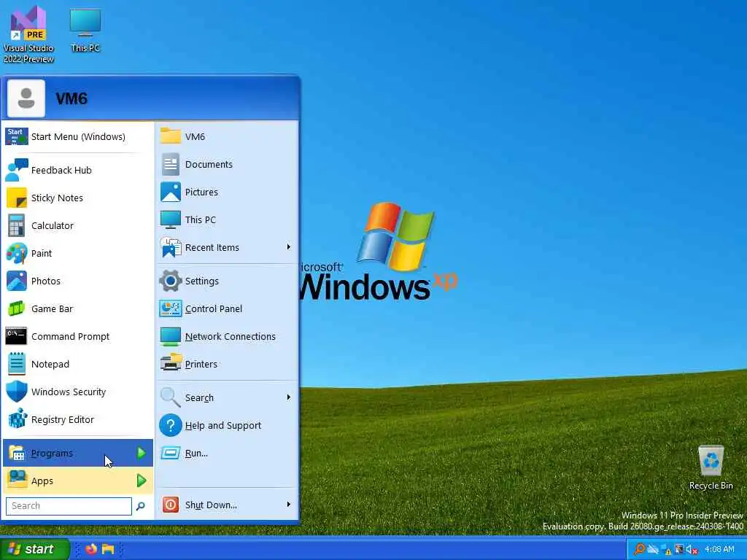Launch Command Prompt

point(77,336)
